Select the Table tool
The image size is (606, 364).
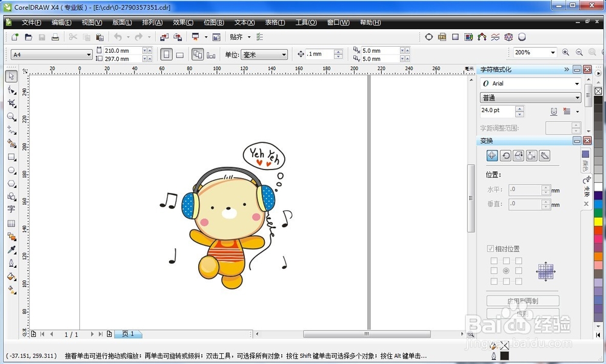(12, 223)
